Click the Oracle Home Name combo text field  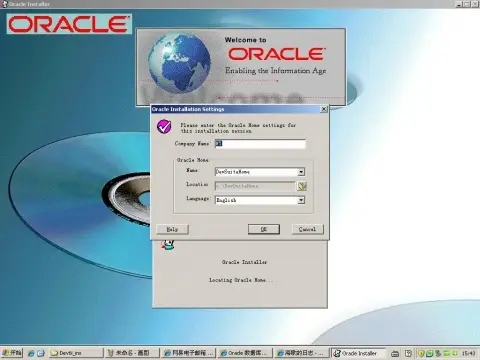(256, 172)
